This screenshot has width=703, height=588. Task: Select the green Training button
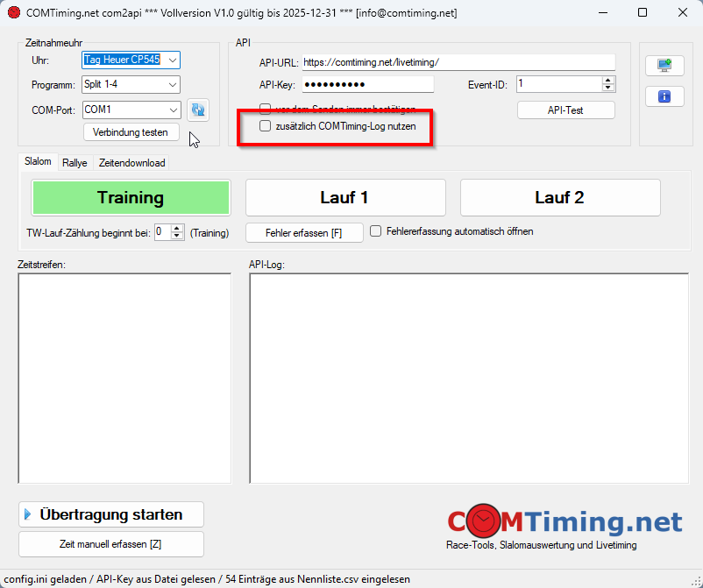(x=131, y=198)
